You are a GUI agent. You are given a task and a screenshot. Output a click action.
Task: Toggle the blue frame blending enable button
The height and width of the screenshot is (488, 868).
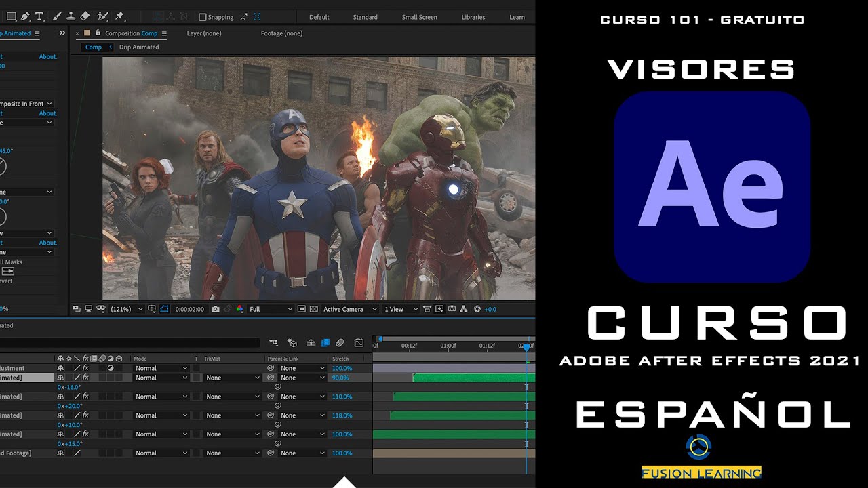tap(325, 343)
